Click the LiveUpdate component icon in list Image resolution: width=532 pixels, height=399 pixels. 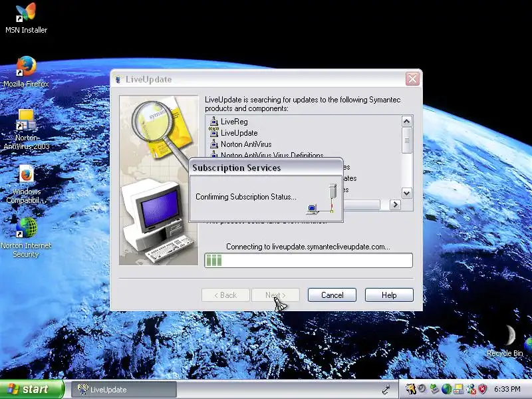213,132
